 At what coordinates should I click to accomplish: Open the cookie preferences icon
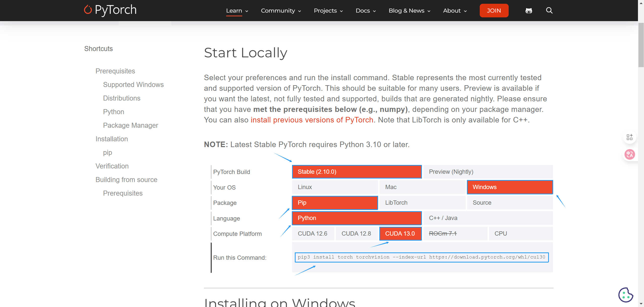point(626,295)
